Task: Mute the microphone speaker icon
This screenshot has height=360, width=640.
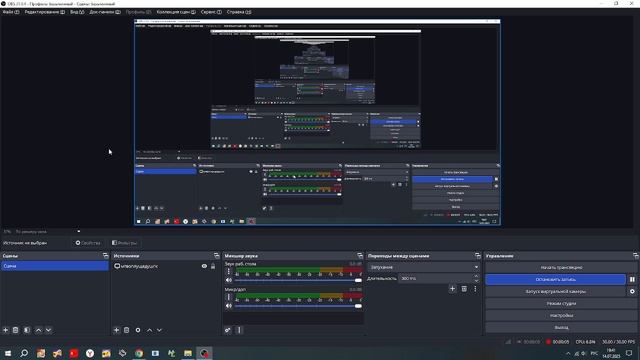Action: point(229,306)
